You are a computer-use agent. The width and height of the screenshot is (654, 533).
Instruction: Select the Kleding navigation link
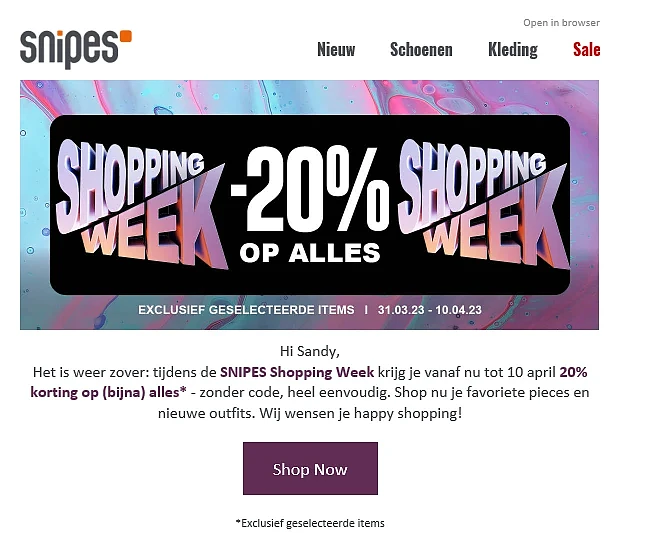[x=513, y=50]
